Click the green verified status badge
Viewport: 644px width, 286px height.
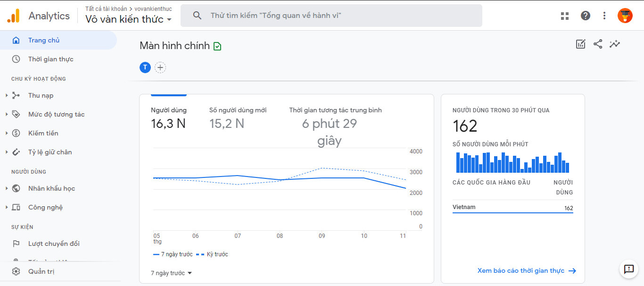pyautogui.click(x=217, y=46)
